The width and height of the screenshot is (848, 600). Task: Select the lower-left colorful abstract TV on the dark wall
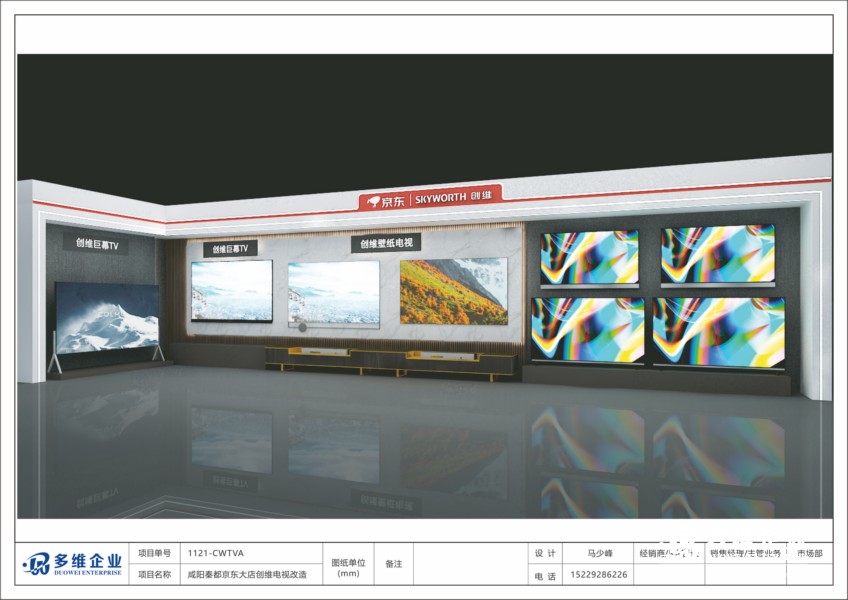pyautogui.click(x=588, y=329)
